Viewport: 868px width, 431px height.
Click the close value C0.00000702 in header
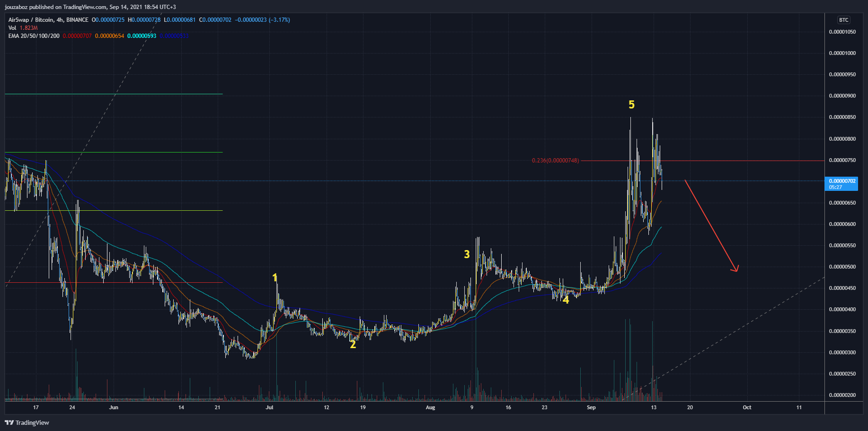tap(215, 20)
